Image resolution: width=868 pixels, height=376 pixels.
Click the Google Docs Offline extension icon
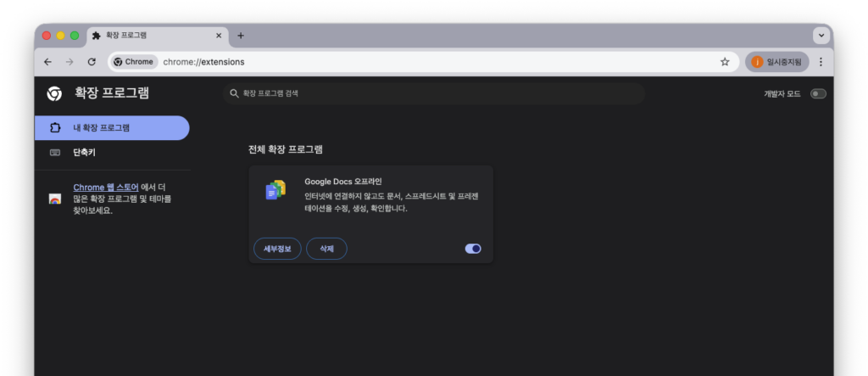click(x=275, y=191)
